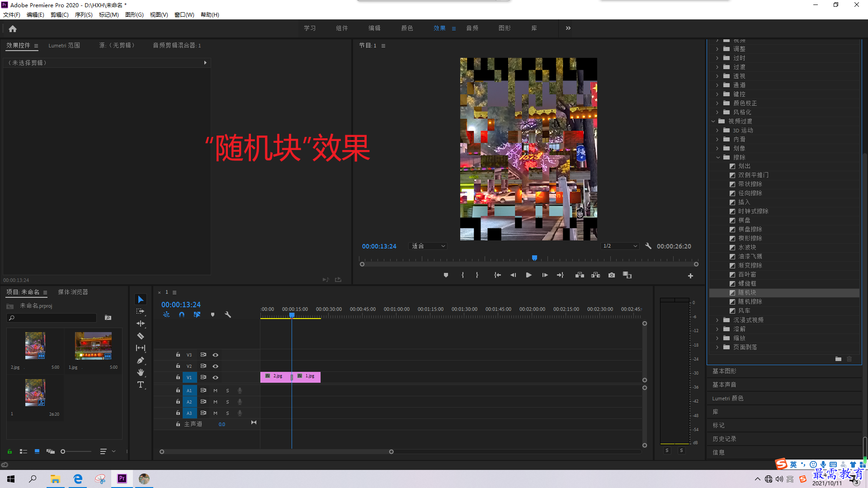Screen dimensions: 868x488
Task: Toggle V1 track output eye
Action: 216,378
